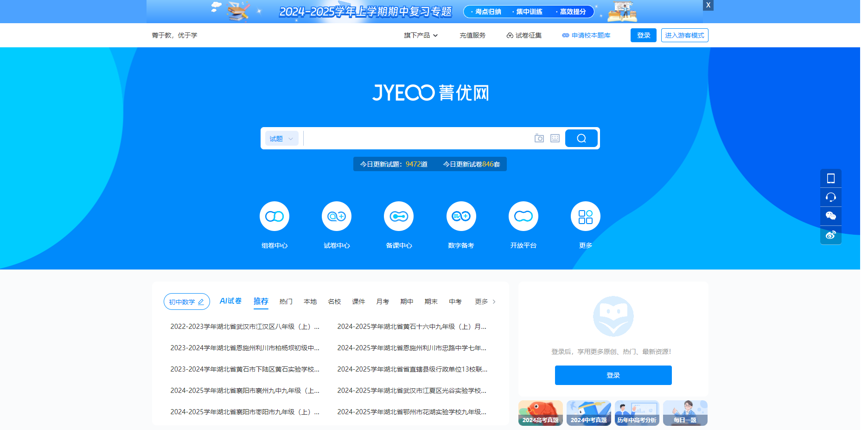Open the 数字备考 circle icon
This screenshot has width=868, height=430.
click(461, 216)
